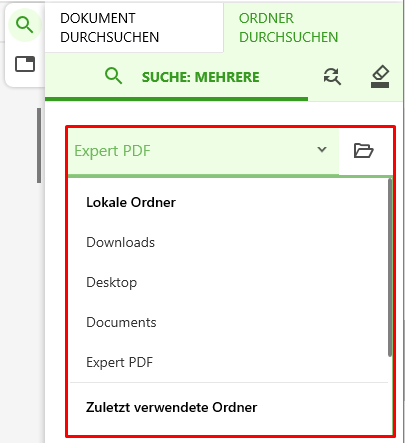Browse folders with the open folder icon
405x443 pixels.
pos(363,150)
